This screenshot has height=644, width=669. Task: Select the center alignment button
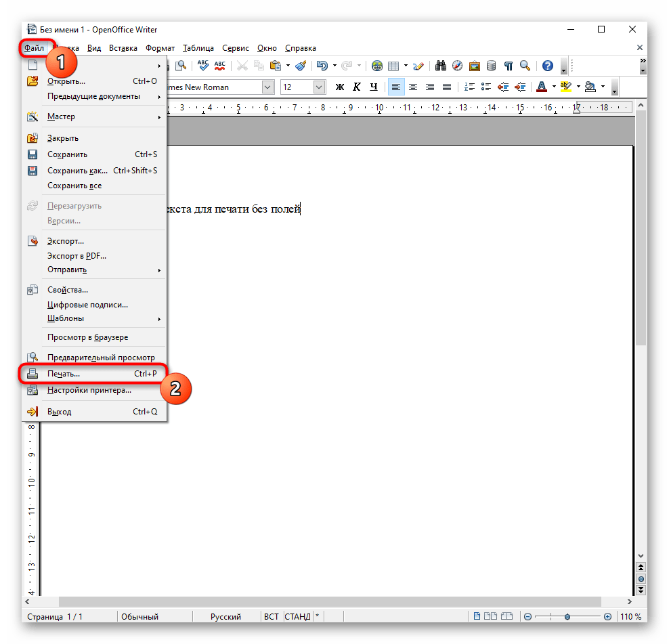412,87
